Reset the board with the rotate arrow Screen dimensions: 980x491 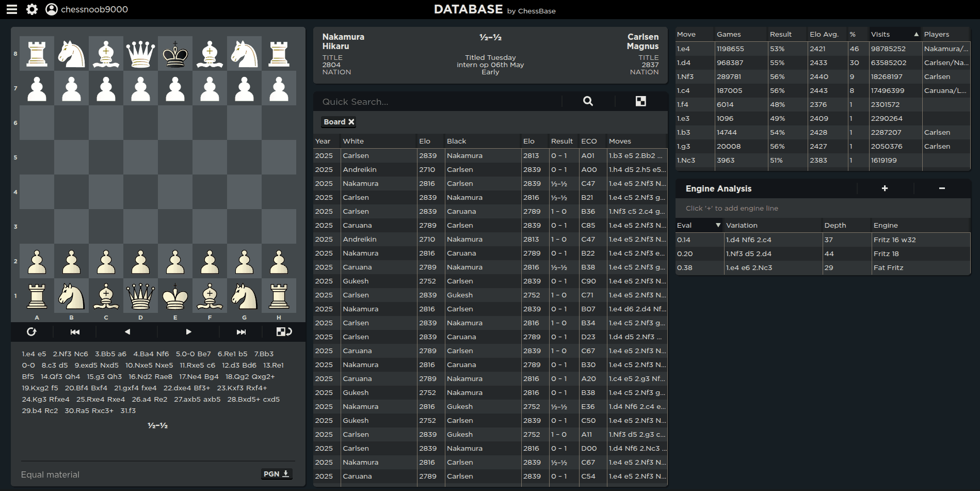(x=33, y=332)
